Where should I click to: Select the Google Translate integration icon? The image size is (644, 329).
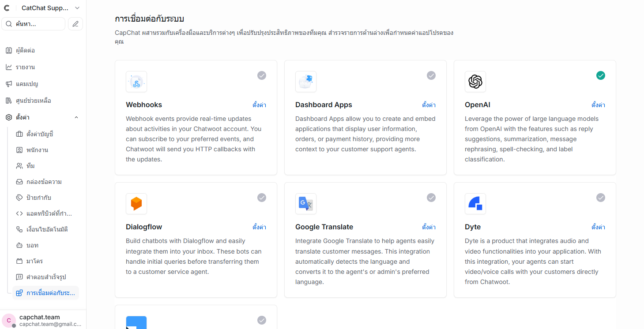[306, 204]
